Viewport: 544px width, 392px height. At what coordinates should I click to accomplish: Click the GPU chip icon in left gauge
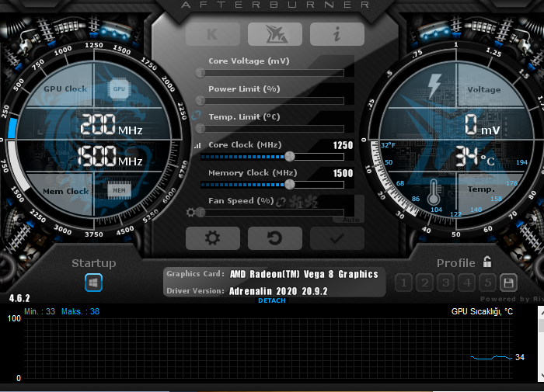(x=119, y=88)
